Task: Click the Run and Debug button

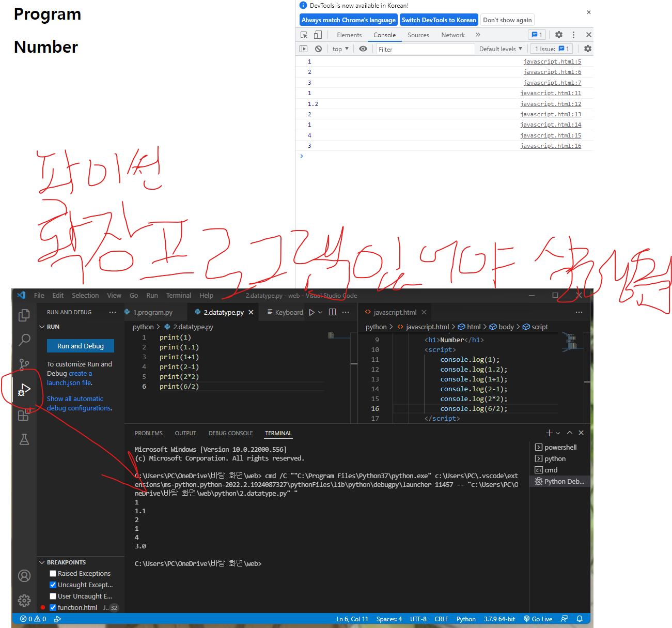Action: pyautogui.click(x=81, y=346)
